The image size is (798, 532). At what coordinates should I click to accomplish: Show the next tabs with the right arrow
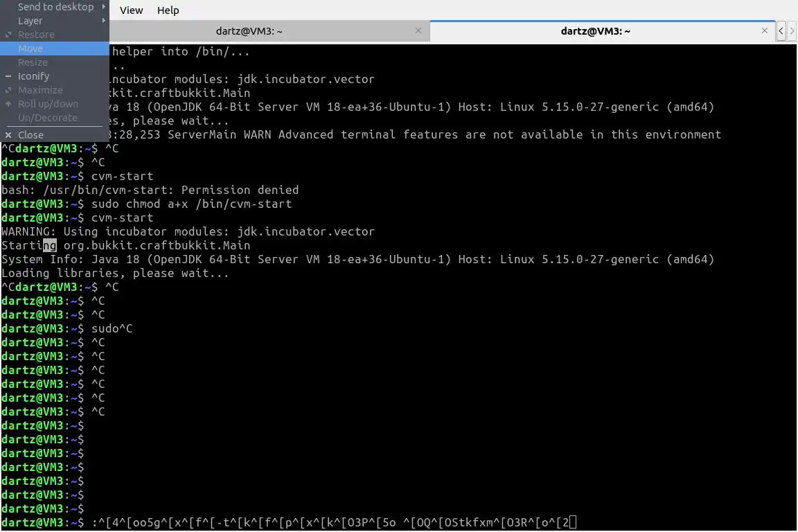tap(792, 31)
